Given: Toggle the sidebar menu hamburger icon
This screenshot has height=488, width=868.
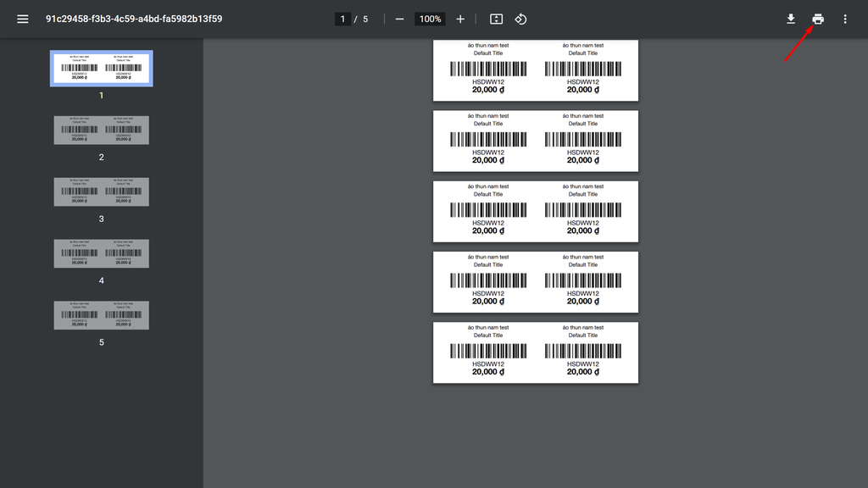Looking at the screenshot, I should point(23,19).
